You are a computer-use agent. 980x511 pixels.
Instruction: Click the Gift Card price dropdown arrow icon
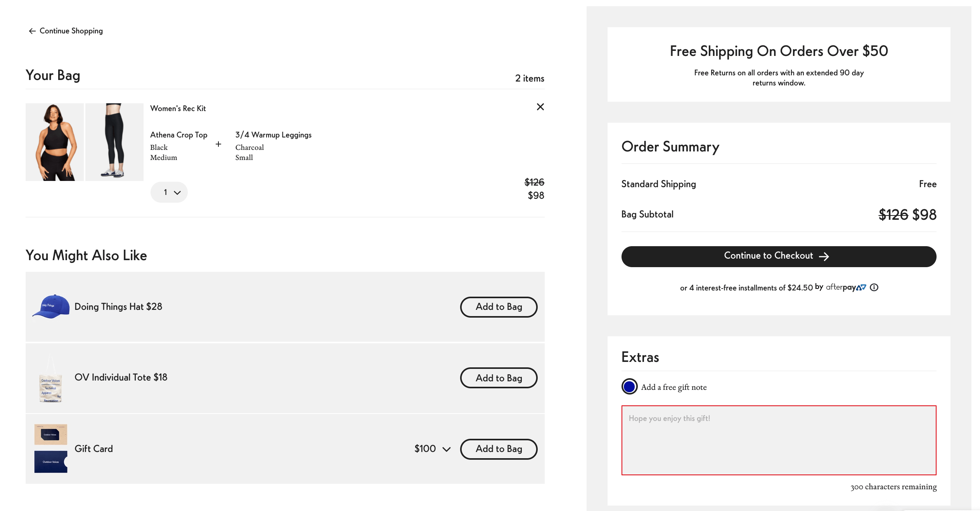447,449
